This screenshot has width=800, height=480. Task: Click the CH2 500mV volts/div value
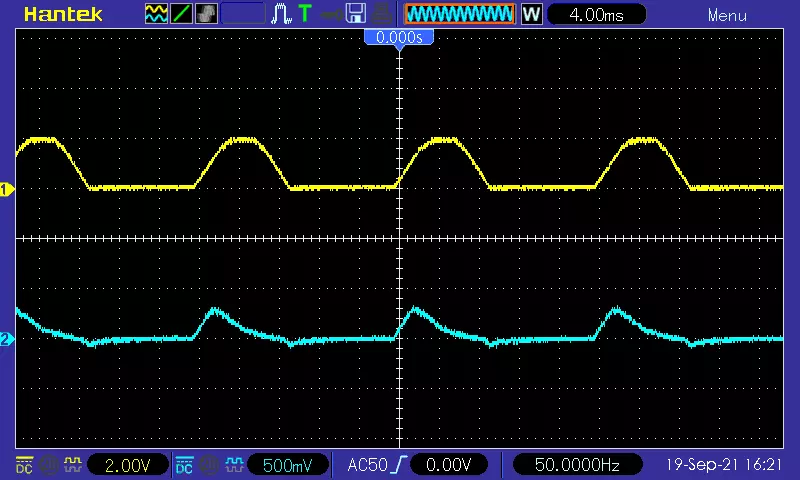[287, 465]
